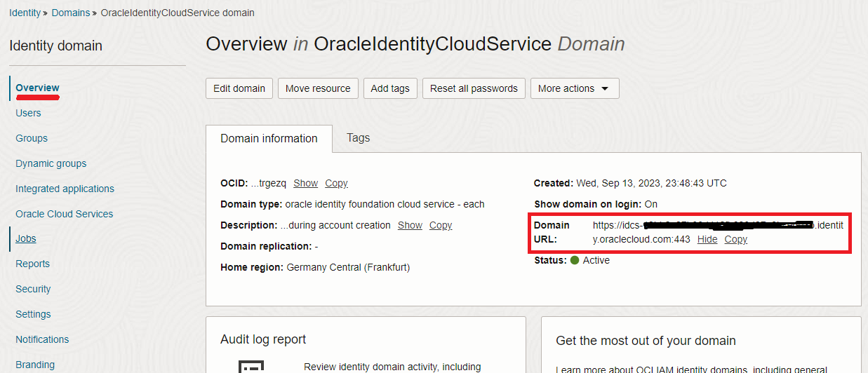Copy the Domain URL
Screen dimensions: 868x373
pos(736,239)
